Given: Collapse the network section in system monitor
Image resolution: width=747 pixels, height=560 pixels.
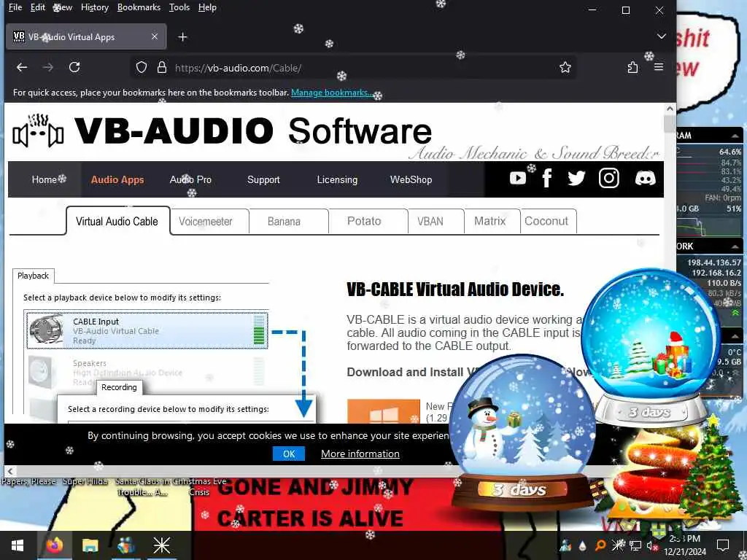Looking at the screenshot, I should coord(735,246).
